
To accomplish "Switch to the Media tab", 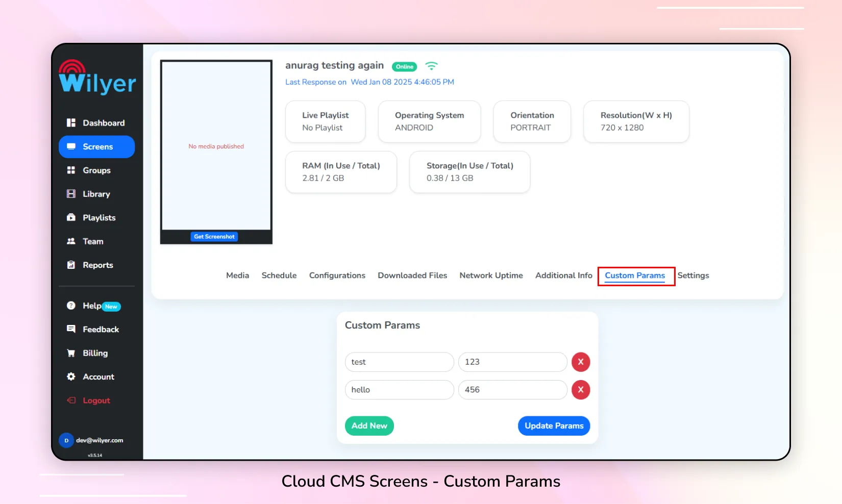I will (238, 275).
